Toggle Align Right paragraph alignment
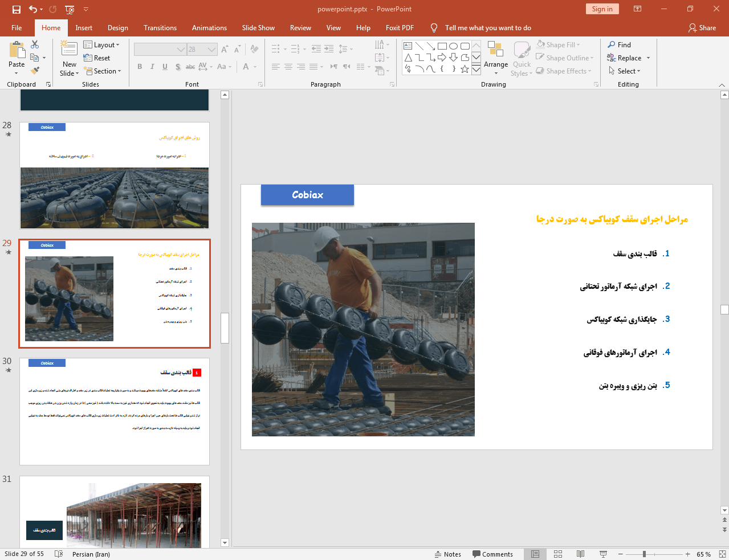729x560 pixels. (300, 67)
